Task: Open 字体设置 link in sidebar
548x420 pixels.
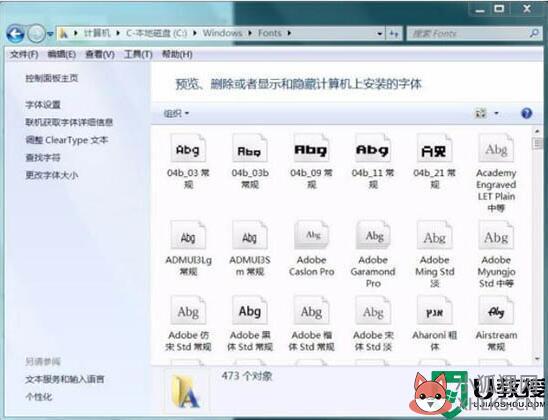Action: 43,104
